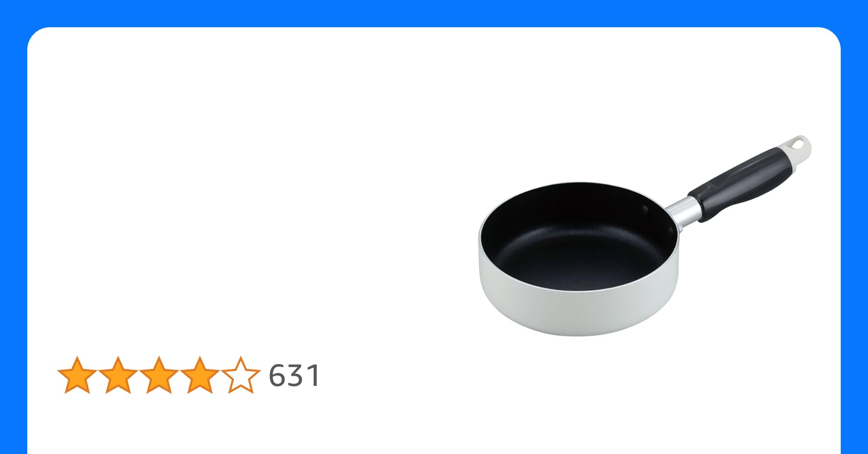Select the fourth filled rating star

pyautogui.click(x=200, y=375)
